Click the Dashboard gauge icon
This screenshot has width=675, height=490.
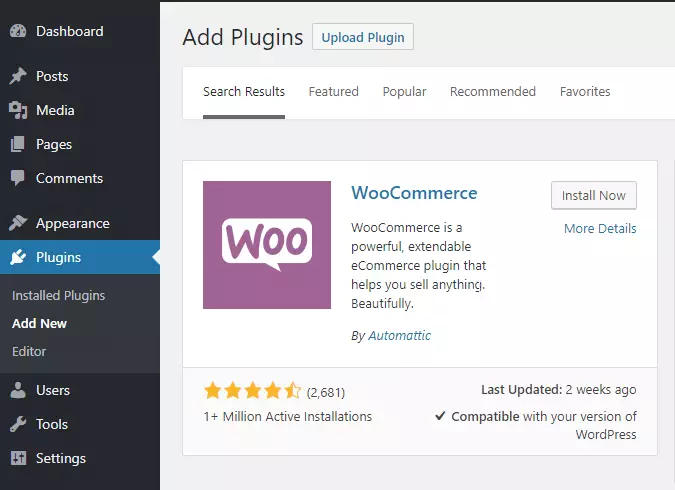pyautogui.click(x=18, y=31)
